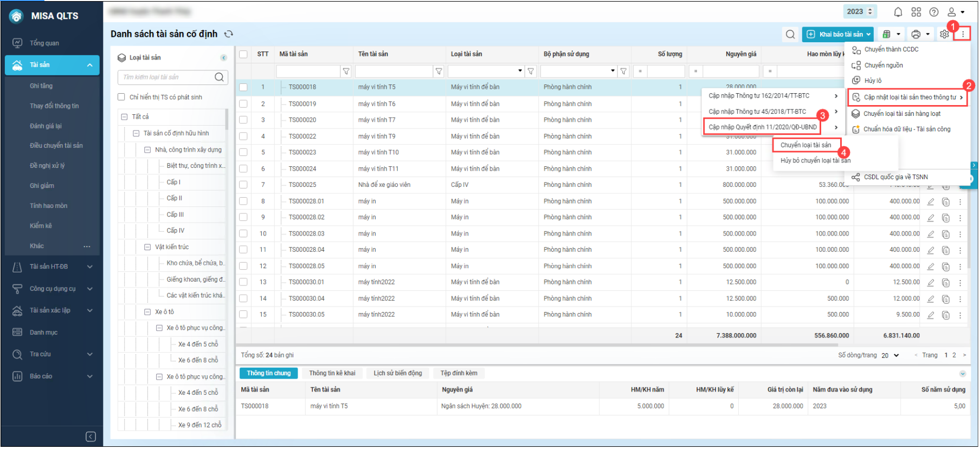Open 'Danh mục' in the sidebar
The height and width of the screenshot is (449, 980).
[43, 333]
